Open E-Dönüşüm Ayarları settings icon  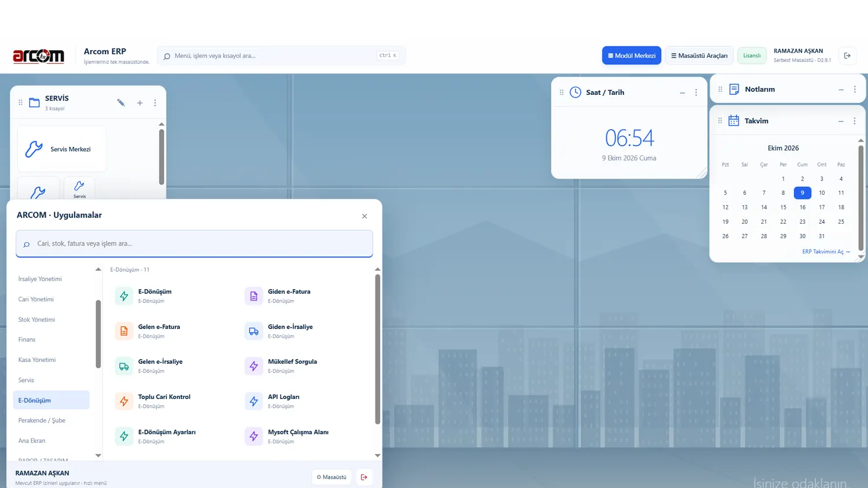click(124, 437)
